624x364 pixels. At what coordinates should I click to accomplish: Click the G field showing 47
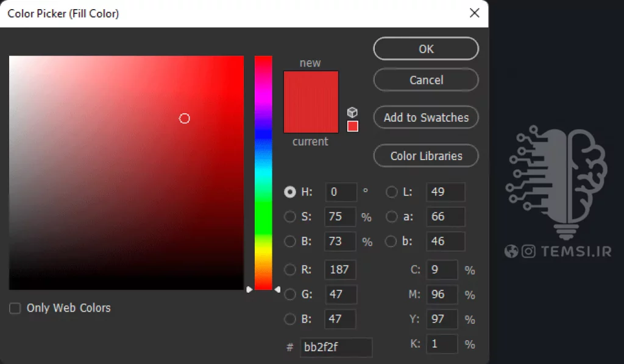pyautogui.click(x=341, y=295)
